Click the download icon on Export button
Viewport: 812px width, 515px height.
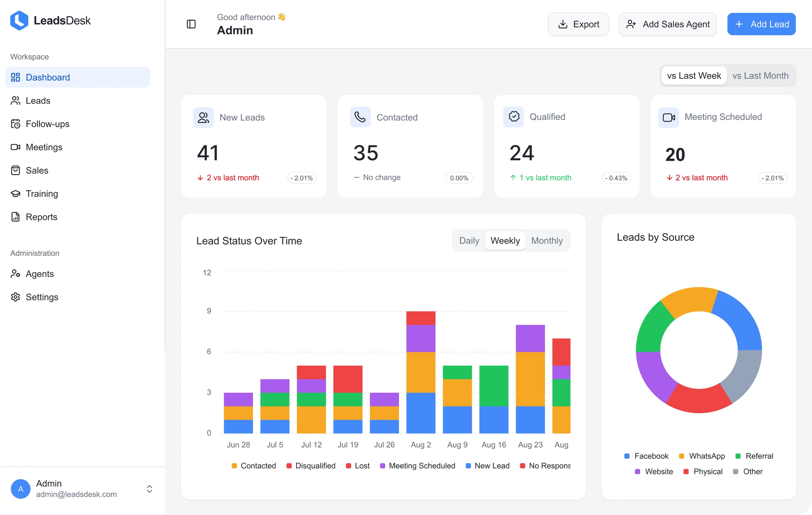(x=563, y=24)
